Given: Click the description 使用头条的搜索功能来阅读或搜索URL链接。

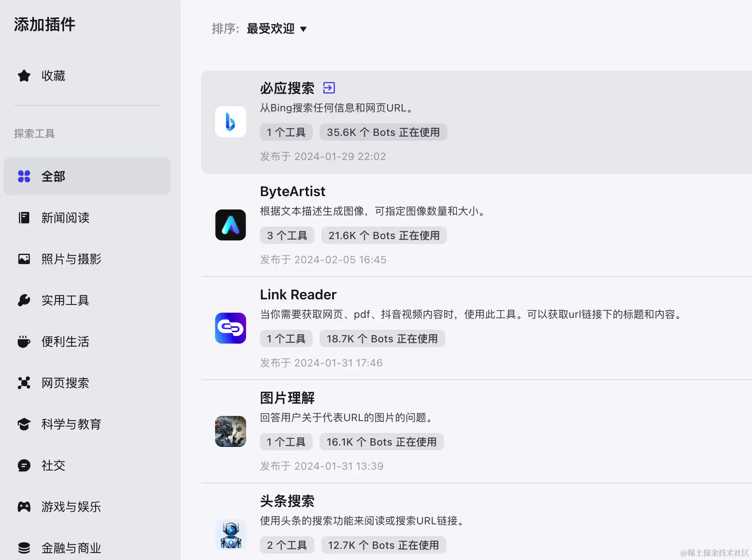Looking at the screenshot, I should [362, 521].
